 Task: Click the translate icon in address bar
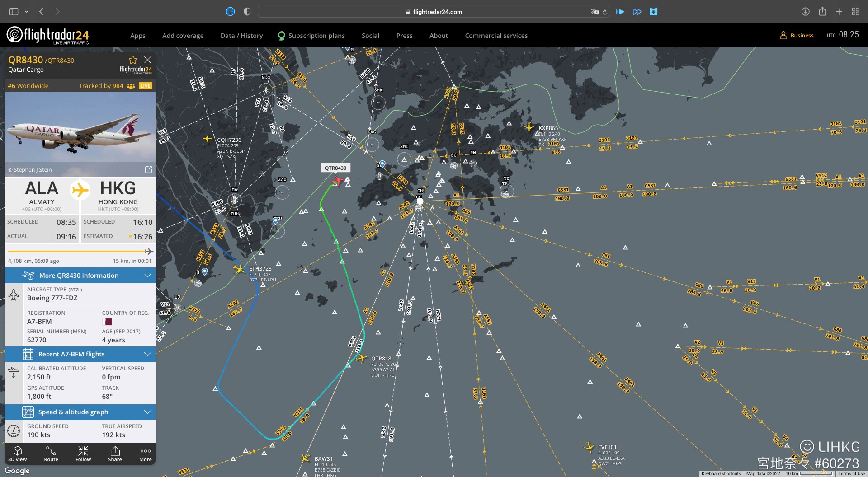point(594,12)
